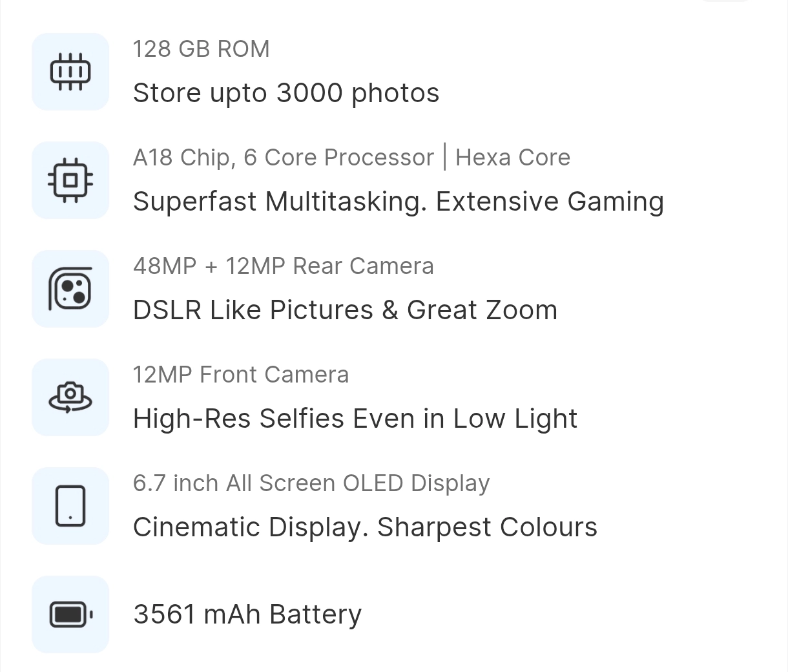The height and width of the screenshot is (672, 788).
Task: Tap the 12MP Front Camera label
Action: tap(241, 375)
